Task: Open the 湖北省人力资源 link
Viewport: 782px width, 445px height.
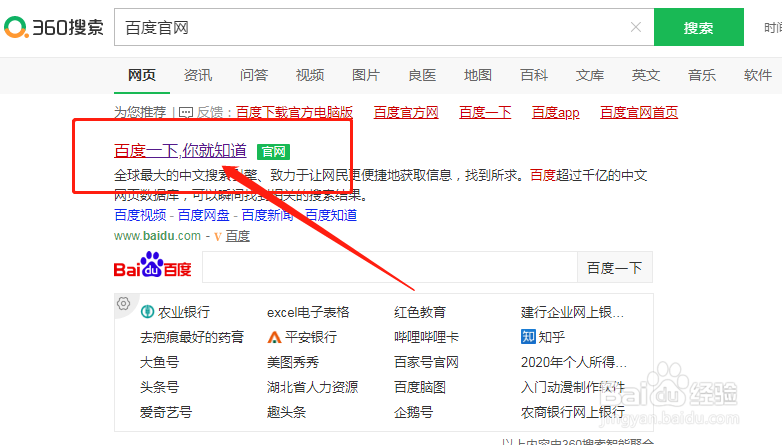Action: click(312, 387)
